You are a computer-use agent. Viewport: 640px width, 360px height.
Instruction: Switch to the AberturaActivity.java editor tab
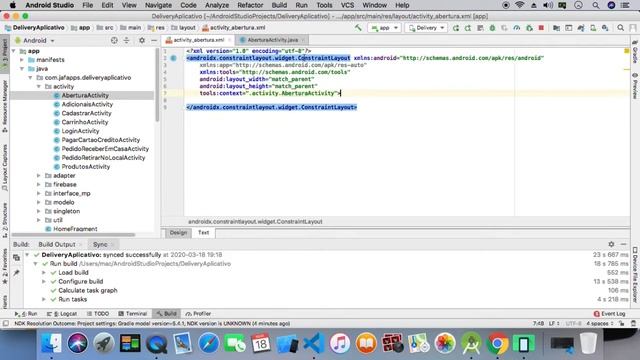[272, 40]
